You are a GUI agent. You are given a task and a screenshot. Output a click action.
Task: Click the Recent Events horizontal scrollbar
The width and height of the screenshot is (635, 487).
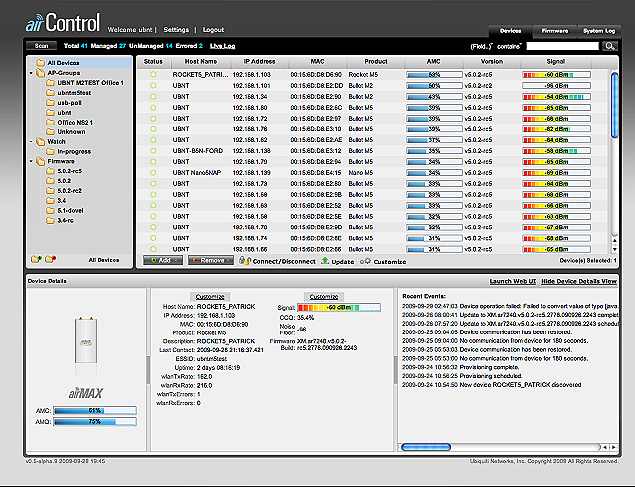[426, 447]
